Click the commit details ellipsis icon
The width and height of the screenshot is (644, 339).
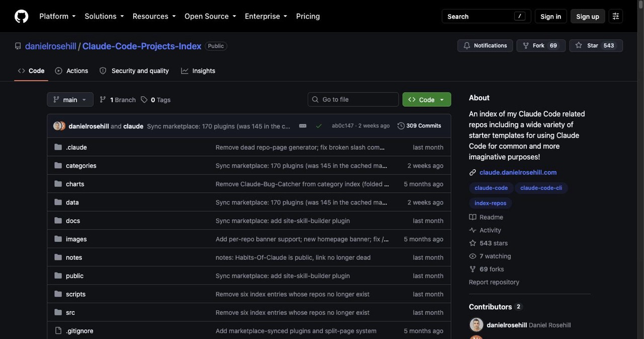pos(303,126)
